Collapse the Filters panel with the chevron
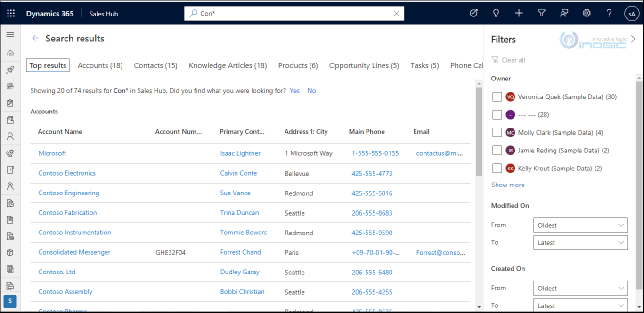The image size is (644, 313). point(633,39)
